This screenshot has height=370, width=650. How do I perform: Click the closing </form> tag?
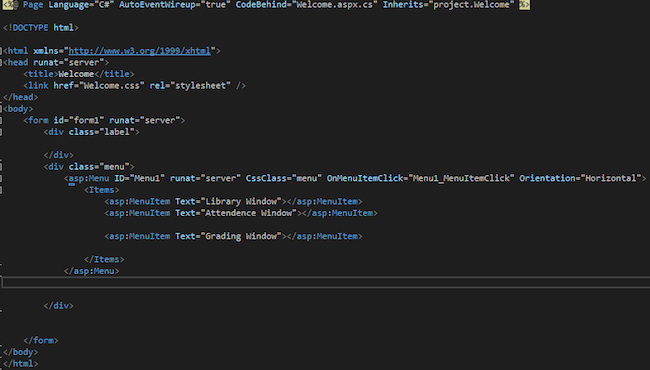[x=41, y=341]
